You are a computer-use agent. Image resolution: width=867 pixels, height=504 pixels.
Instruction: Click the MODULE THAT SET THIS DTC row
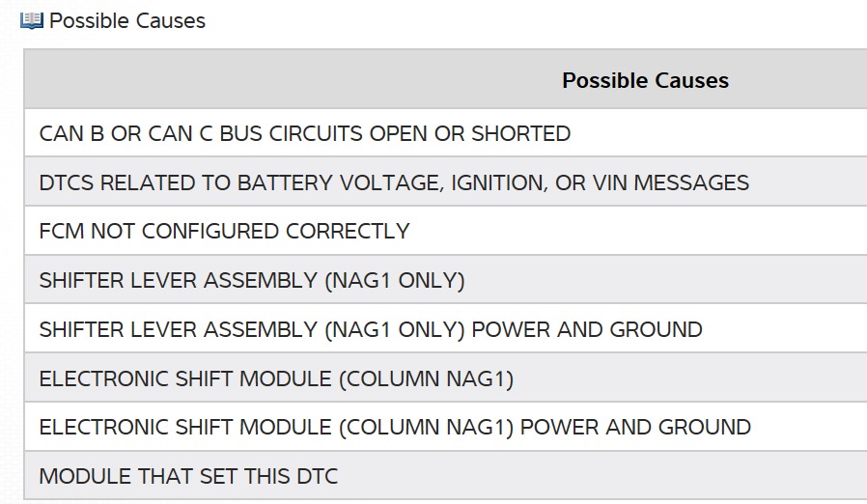(x=188, y=476)
